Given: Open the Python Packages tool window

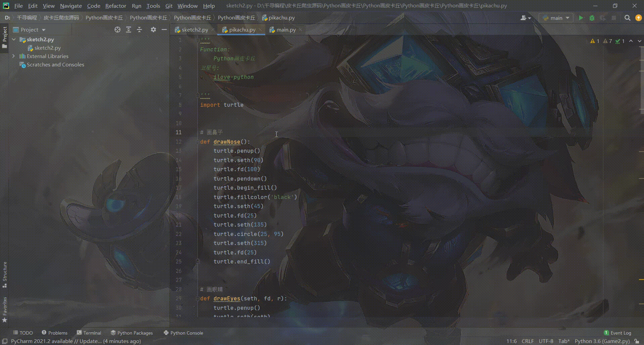Looking at the screenshot, I should click(x=132, y=333).
